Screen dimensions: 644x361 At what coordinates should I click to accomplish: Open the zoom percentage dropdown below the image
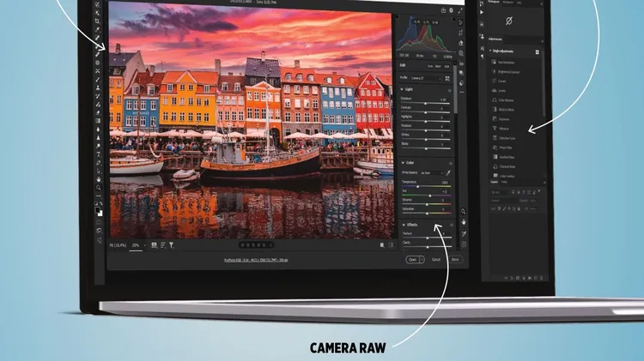(x=137, y=245)
